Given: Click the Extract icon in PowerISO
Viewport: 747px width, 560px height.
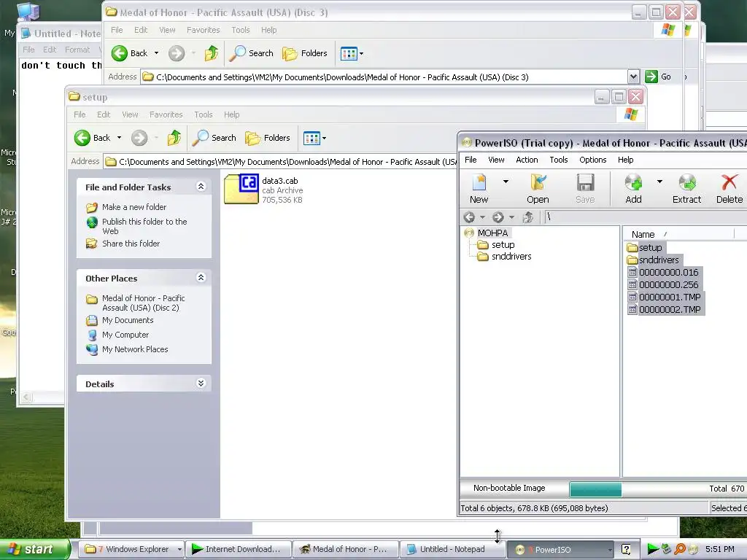Looking at the screenshot, I should (686, 189).
